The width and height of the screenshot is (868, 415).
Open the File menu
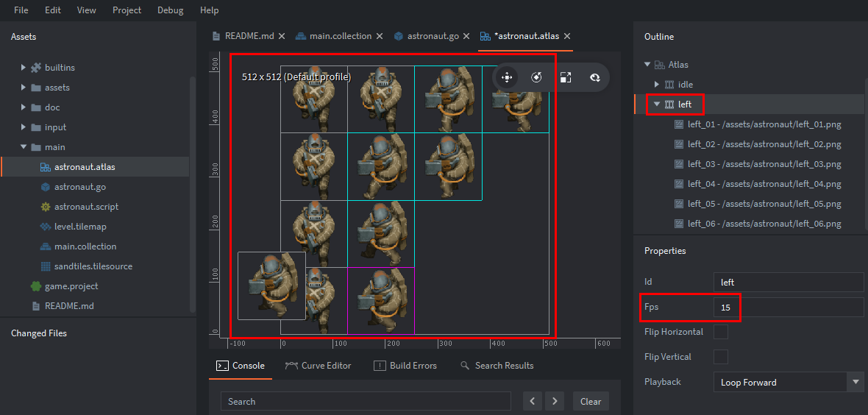(21, 10)
